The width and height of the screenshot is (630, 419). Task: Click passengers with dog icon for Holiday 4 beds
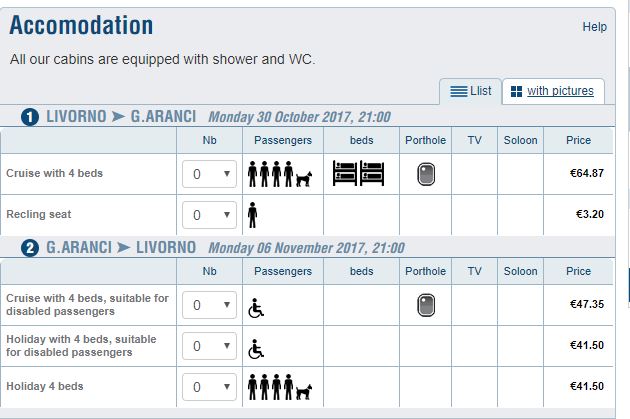point(283,386)
